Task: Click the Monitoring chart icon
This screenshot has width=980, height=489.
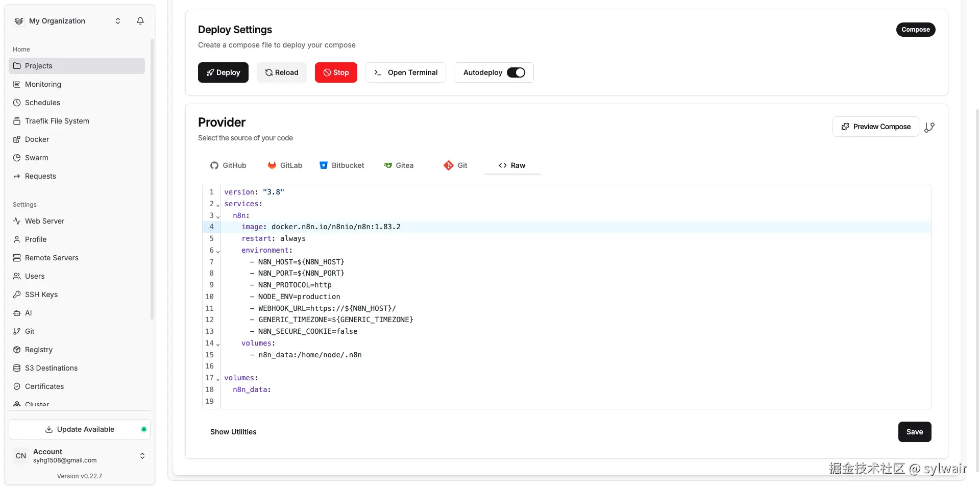Action: (x=17, y=84)
